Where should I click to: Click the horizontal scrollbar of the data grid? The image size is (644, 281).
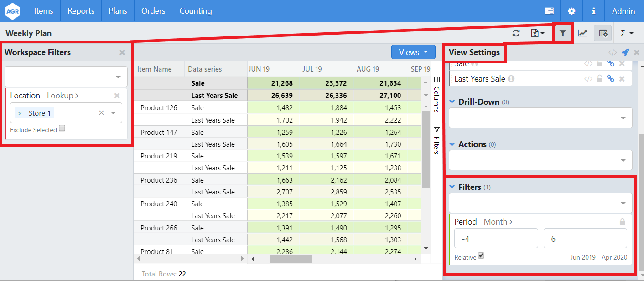(x=291, y=259)
